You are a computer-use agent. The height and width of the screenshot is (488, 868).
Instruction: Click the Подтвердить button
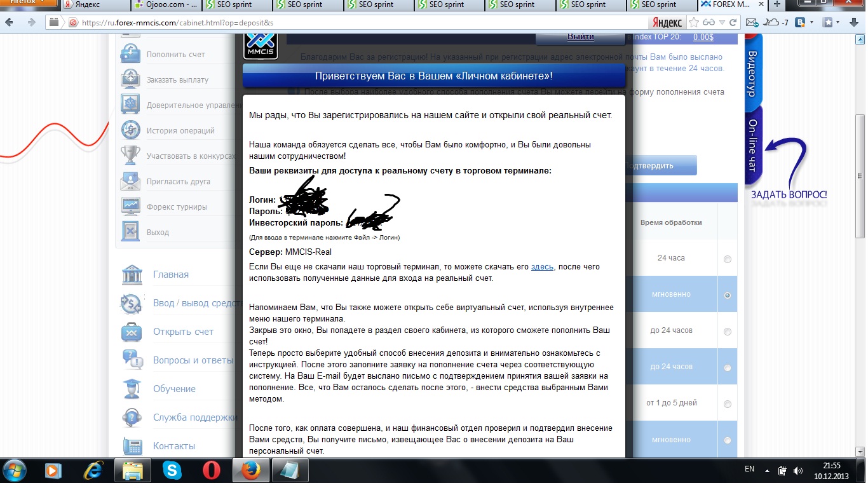[661, 165]
